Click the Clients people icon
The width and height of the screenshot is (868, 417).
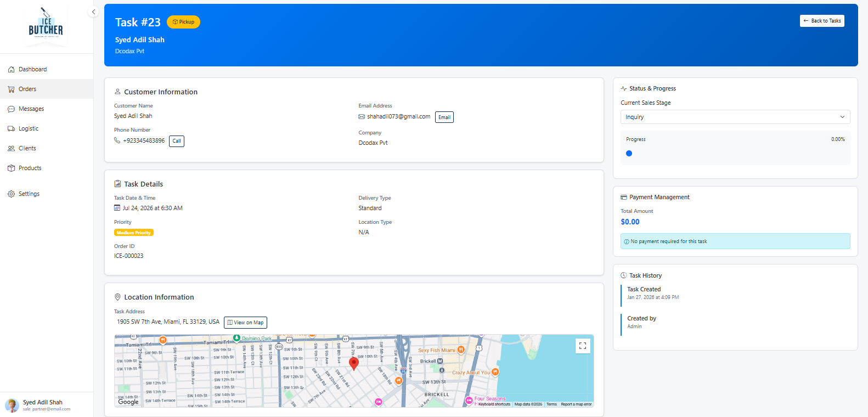(x=11, y=148)
